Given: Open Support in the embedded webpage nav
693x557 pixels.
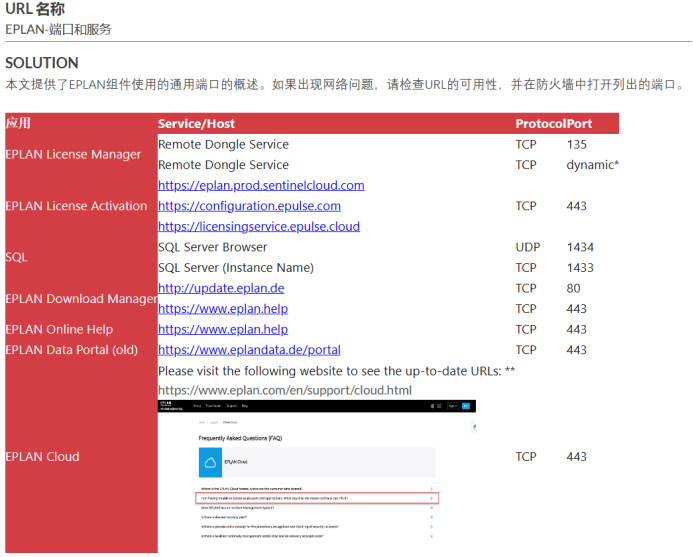Looking at the screenshot, I should (230, 406).
